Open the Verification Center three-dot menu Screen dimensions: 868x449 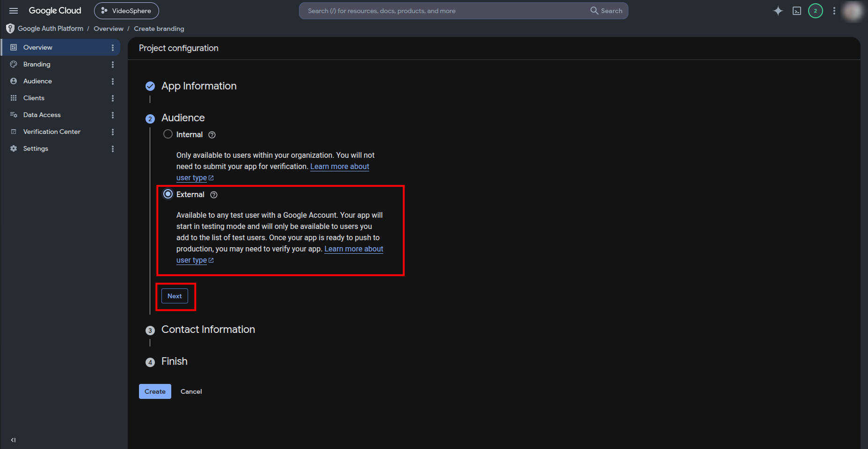[113, 132]
